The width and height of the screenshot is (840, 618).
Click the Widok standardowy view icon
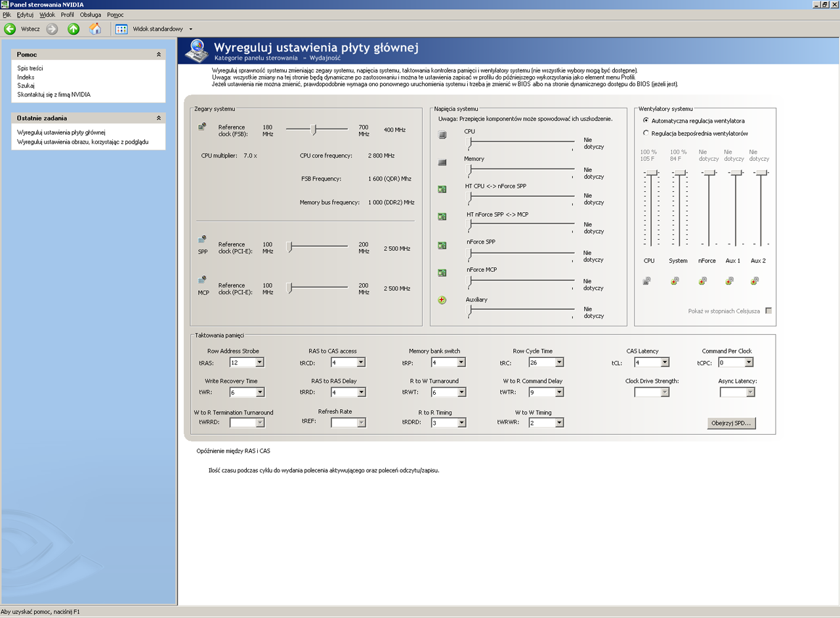pyautogui.click(x=121, y=29)
